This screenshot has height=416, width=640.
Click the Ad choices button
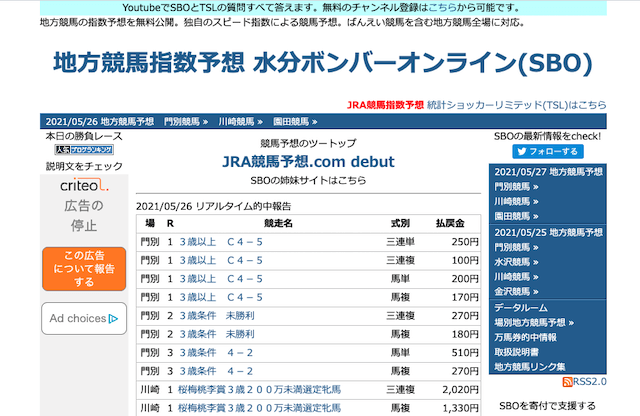coord(84,318)
